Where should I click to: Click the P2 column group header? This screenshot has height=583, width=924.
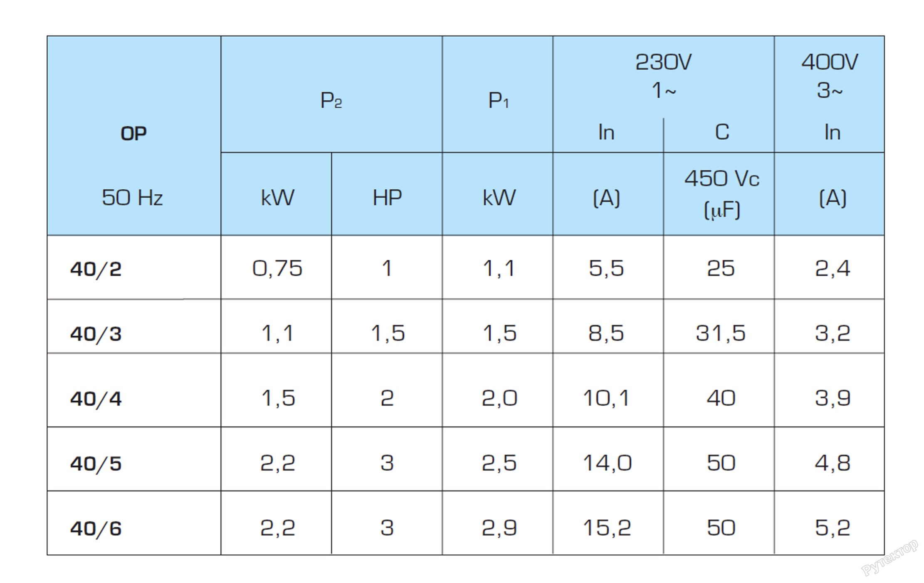(x=331, y=100)
